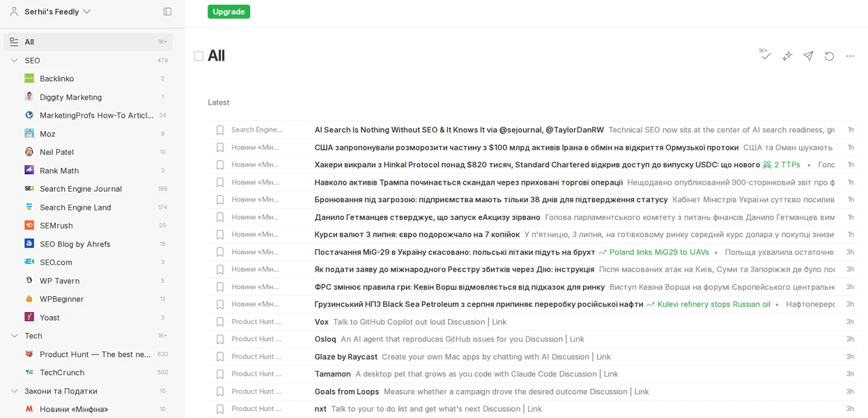Collapse the SEO folder chevron
This screenshot has height=418, width=868.
[x=14, y=61]
